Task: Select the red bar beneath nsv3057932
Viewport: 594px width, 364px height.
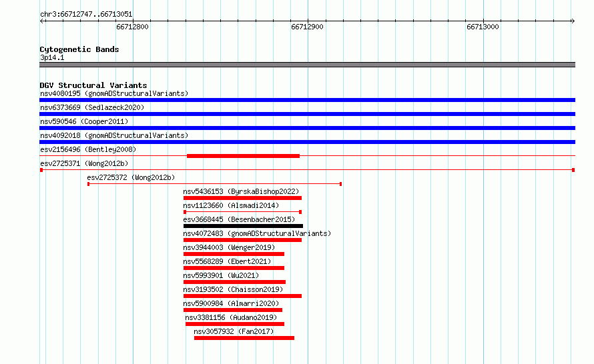Action: point(244,338)
